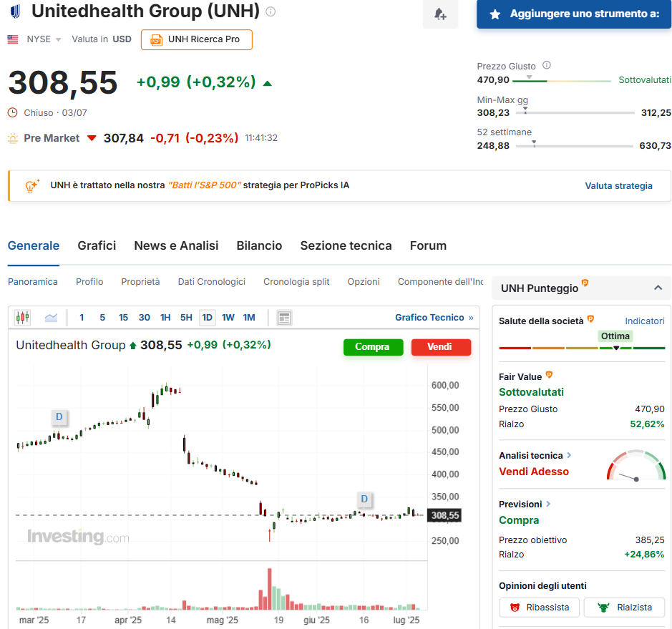Click the info icon beside Prezzo Giusto

pyautogui.click(x=547, y=65)
